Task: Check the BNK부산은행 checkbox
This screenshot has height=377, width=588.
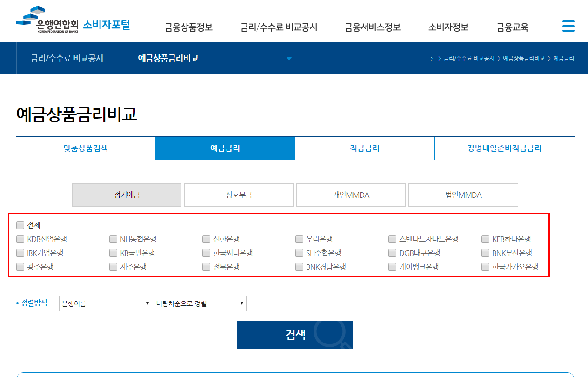Action: point(485,253)
